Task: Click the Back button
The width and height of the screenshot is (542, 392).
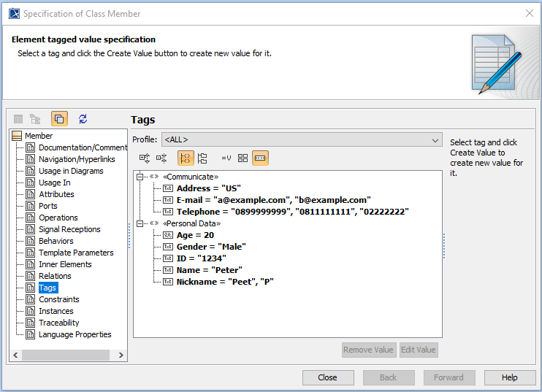Action: tap(389, 377)
